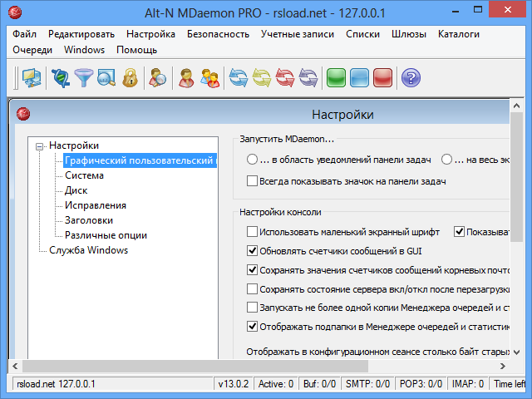Click the red app icon in title bar
The image size is (532, 399).
(x=15, y=12)
